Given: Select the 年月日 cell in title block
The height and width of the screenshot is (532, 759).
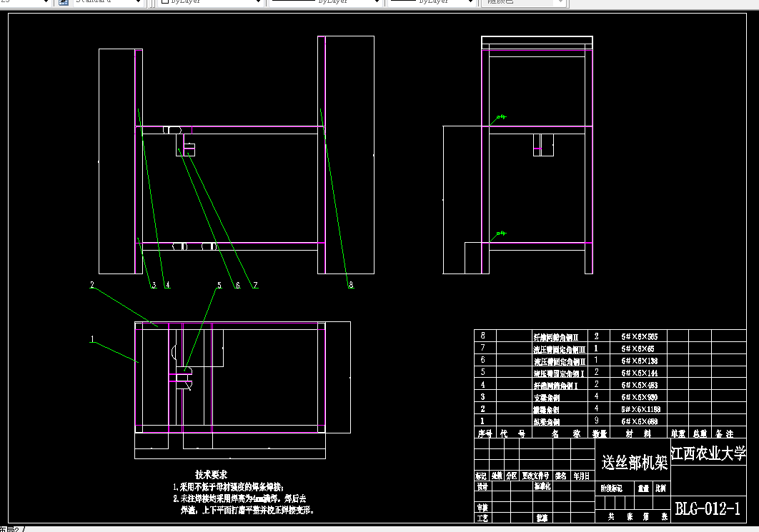Looking at the screenshot, I should tap(581, 476).
